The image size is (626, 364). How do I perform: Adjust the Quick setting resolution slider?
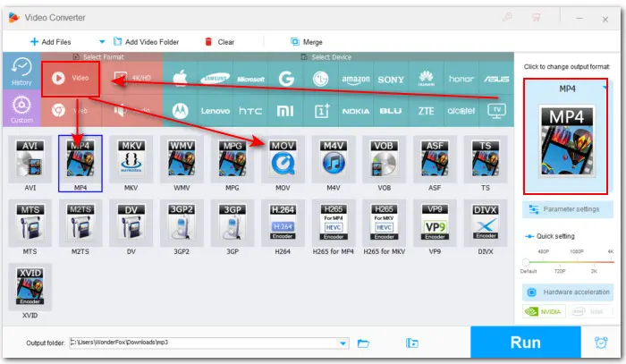click(x=569, y=262)
